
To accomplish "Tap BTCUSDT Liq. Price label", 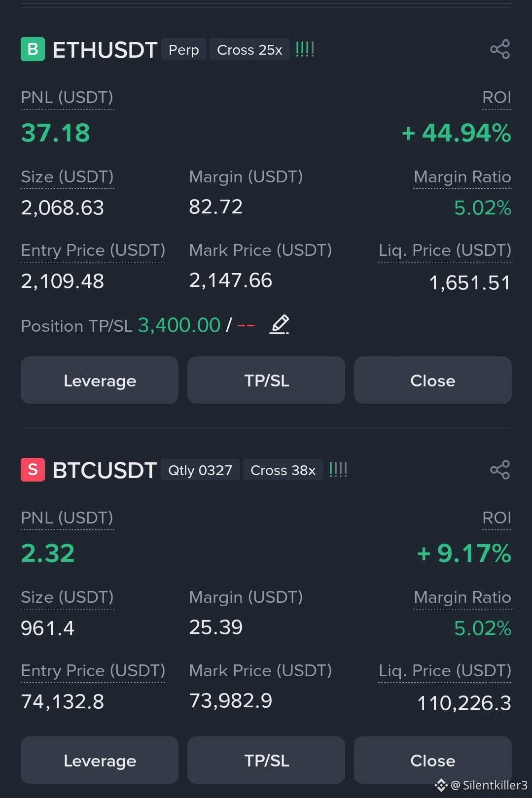I will (x=445, y=671).
